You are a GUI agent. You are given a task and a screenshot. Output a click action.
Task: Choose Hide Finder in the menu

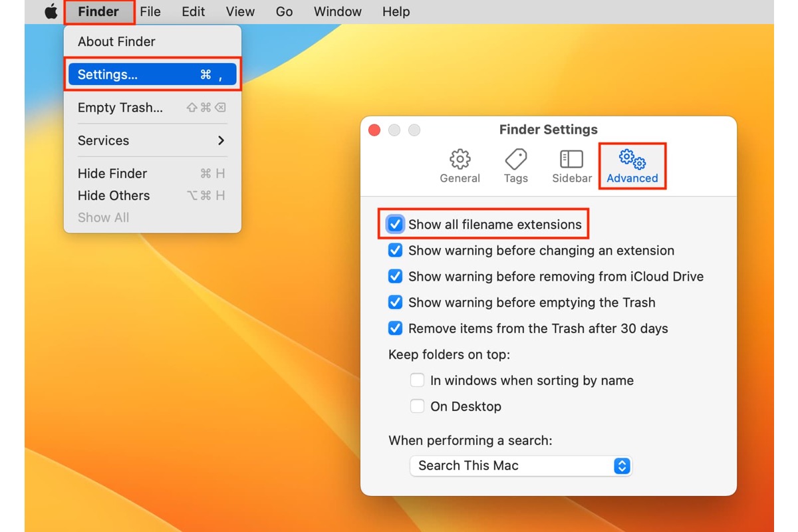pyautogui.click(x=112, y=174)
